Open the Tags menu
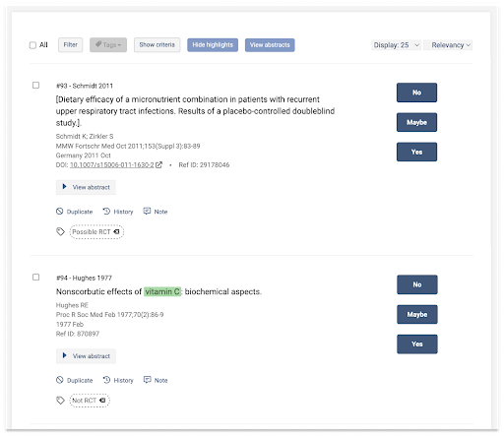504x436 pixels. click(108, 45)
